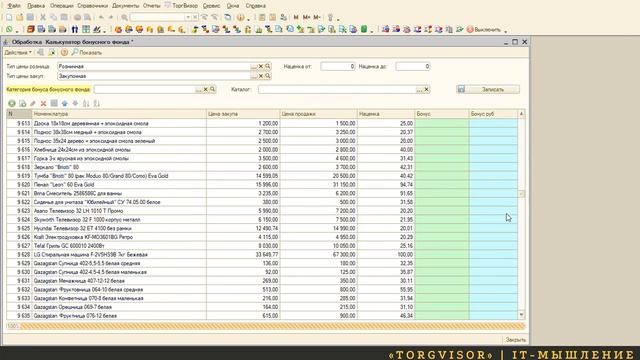
Task: Click the calculator M button in toolbar
Action: tap(296, 17)
